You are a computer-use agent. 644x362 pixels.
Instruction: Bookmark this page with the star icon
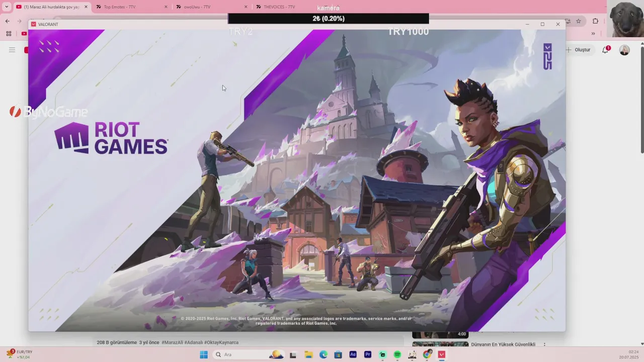(x=579, y=21)
